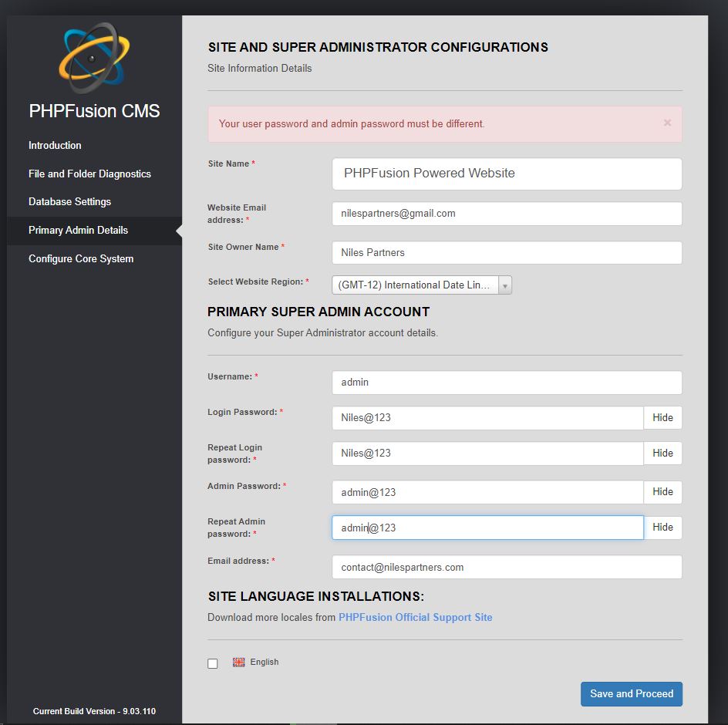Go to File and Folder Diagnostics

[x=89, y=174]
